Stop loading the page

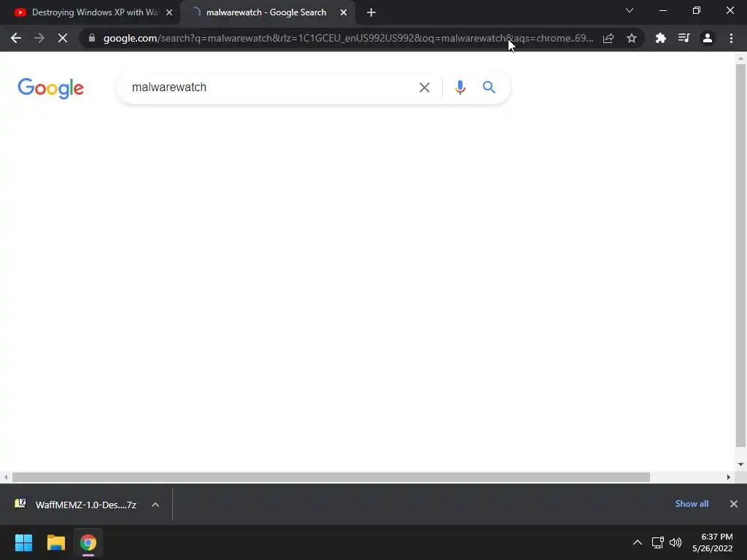[x=63, y=38]
